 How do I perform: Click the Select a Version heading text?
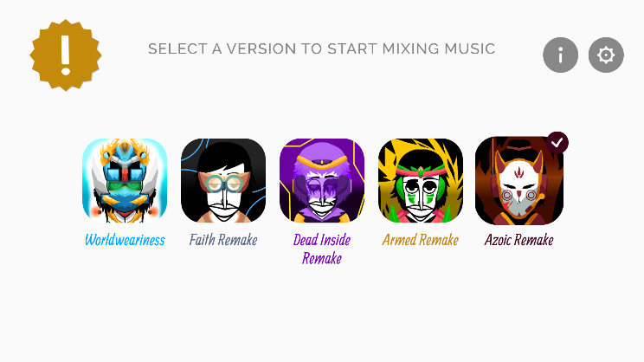point(322,48)
